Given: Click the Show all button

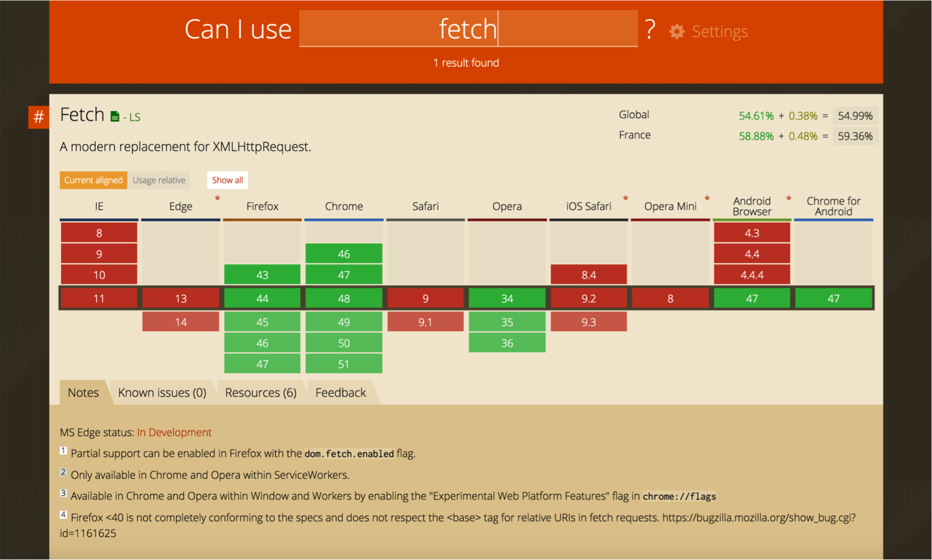Looking at the screenshot, I should pyautogui.click(x=227, y=180).
